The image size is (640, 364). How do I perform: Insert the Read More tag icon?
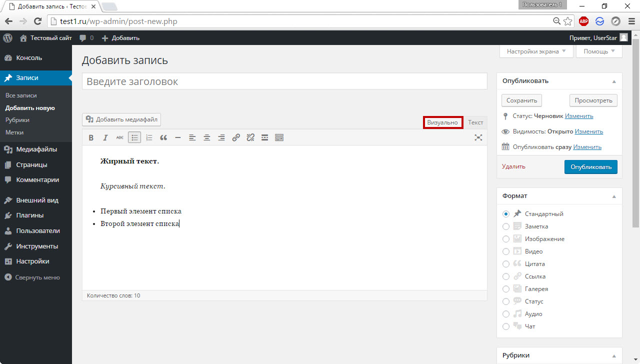265,138
